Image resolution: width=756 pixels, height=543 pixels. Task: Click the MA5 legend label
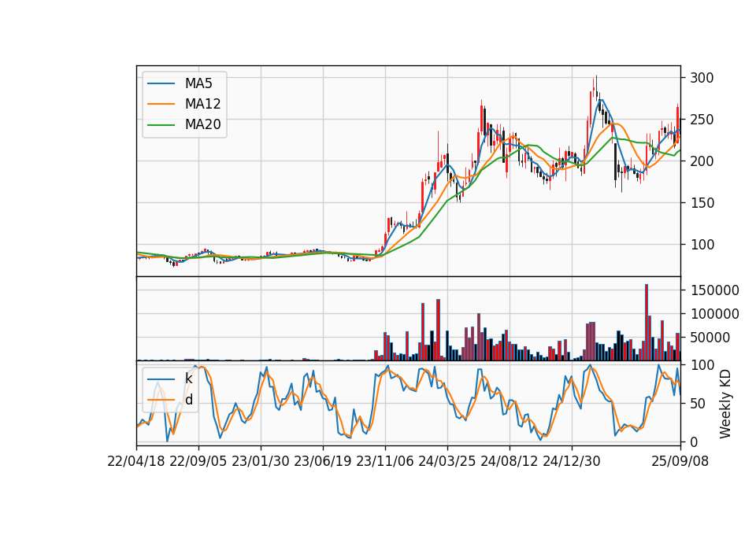pos(198,83)
